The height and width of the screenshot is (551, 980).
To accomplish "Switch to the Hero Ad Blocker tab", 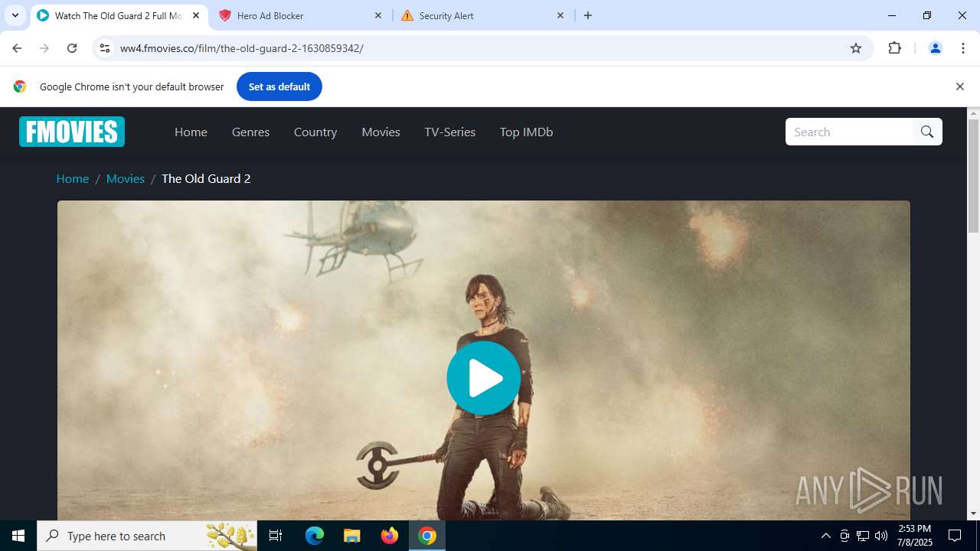I will [x=301, y=15].
